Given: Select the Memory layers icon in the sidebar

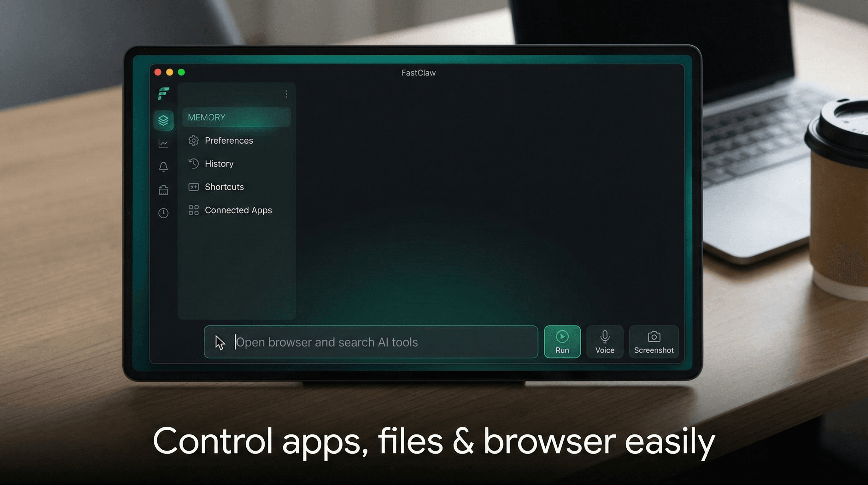Looking at the screenshot, I should [164, 120].
